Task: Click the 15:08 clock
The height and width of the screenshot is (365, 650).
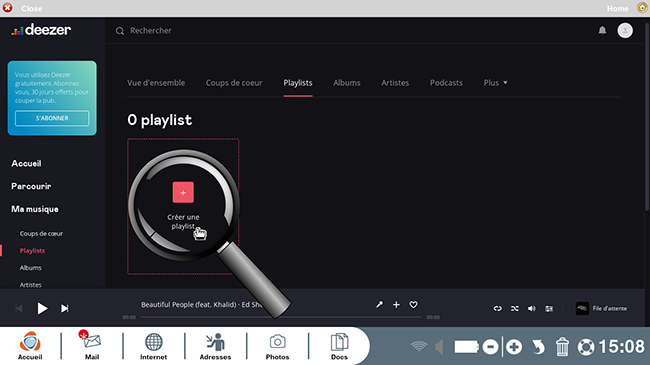Action: point(622,347)
